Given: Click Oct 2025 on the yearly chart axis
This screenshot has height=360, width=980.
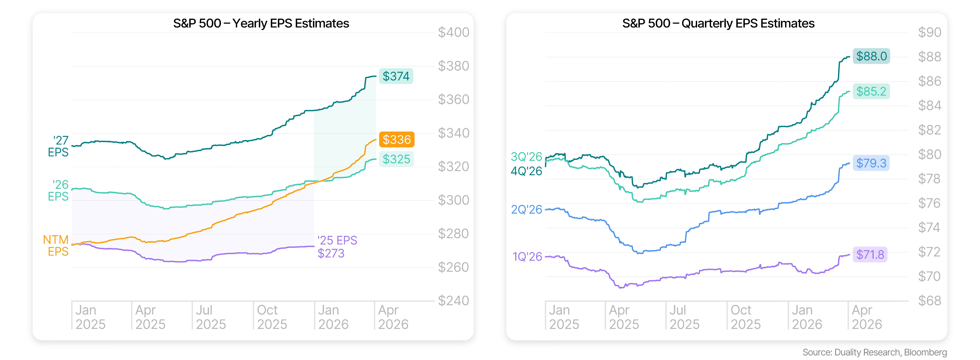Looking at the screenshot, I should tap(272, 317).
